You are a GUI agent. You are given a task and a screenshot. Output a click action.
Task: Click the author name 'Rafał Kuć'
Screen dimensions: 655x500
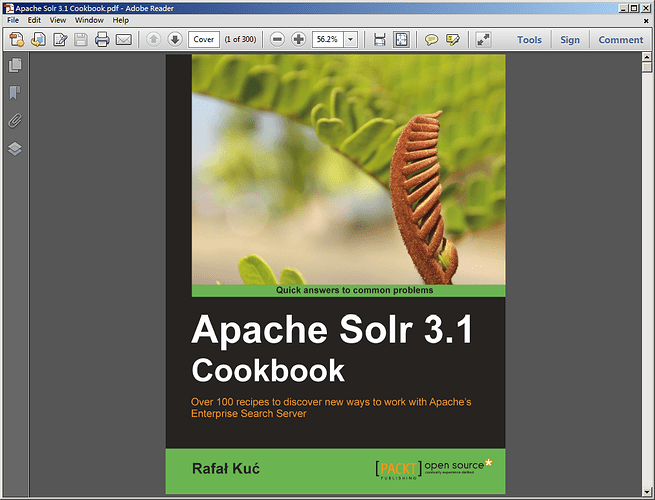click(226, 468)
